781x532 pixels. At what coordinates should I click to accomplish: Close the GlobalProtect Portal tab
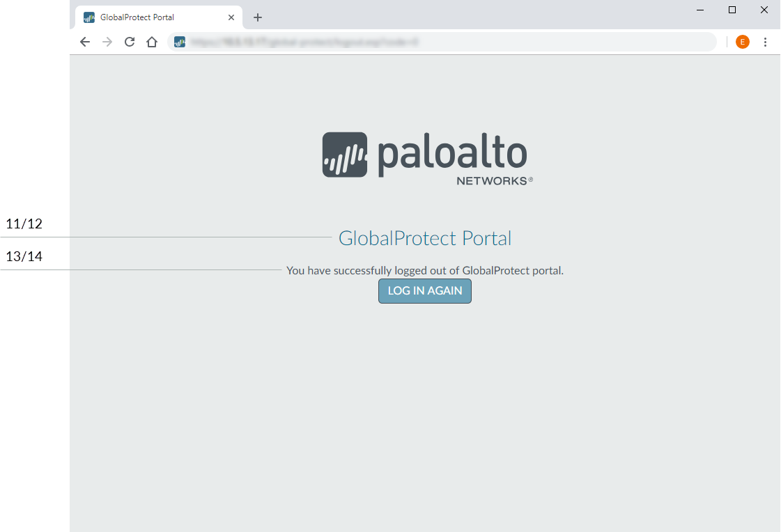[231, 17]
